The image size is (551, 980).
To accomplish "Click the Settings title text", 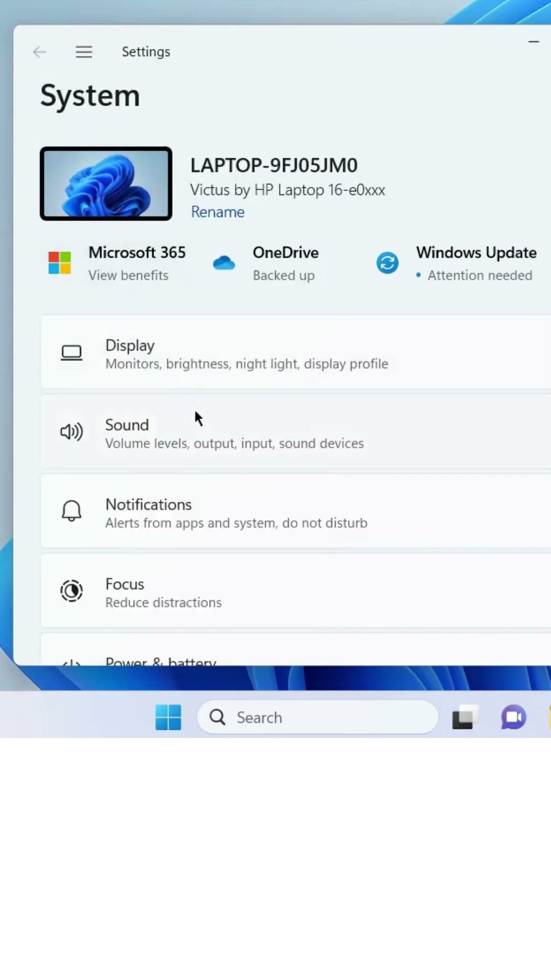I will pyautogui.click(x=146, y=52).
